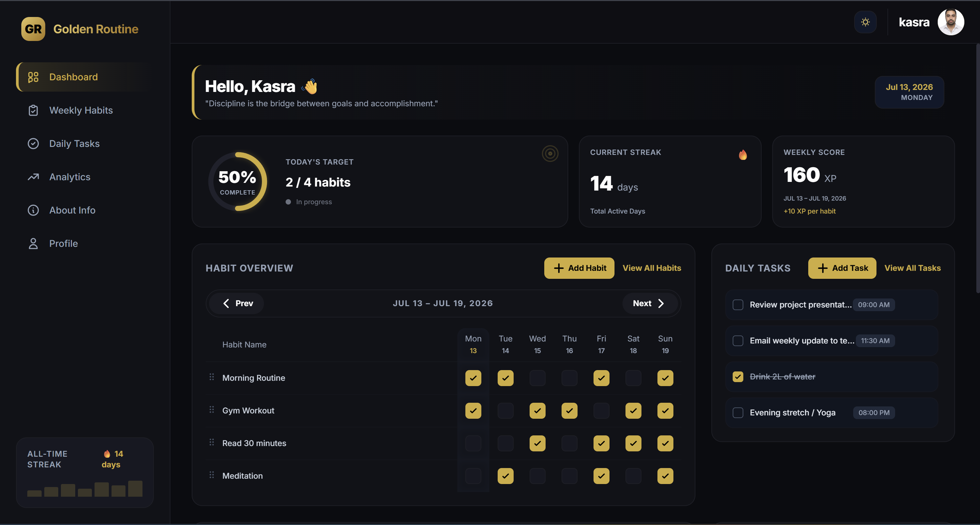This screenshot has width=980, height=525.
Task: Follow the View All Habits link
Action: pyautogui.click(x=652, y=268)
